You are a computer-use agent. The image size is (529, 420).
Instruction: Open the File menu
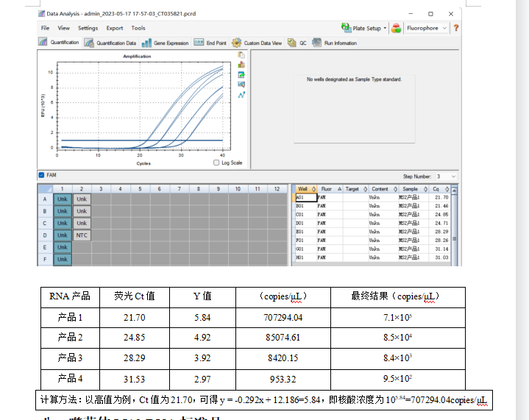(x=45, y=28)
